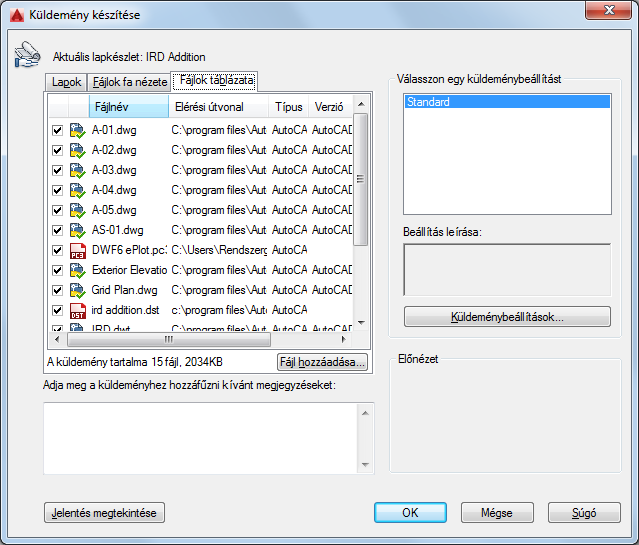Click the Grid Plan.dwg drawing file icon
The width and height of the screenshot is (639, 545).
pos(77,290)
